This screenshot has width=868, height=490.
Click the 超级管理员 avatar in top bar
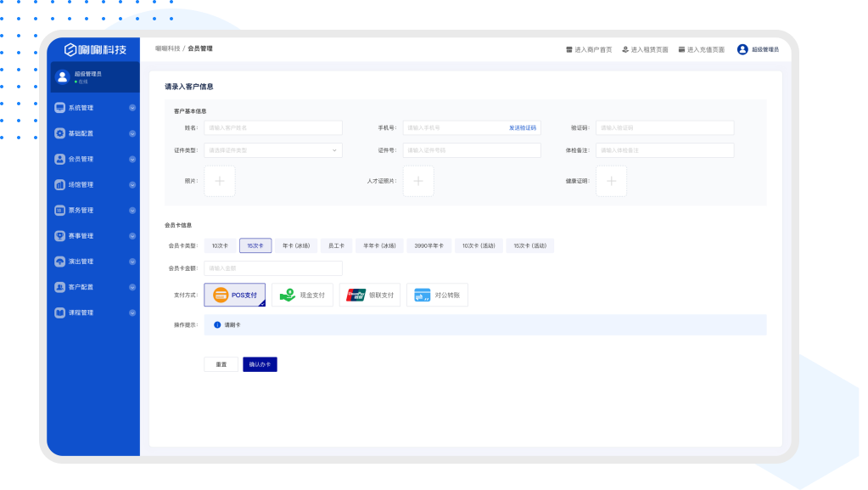pos(742,49)
